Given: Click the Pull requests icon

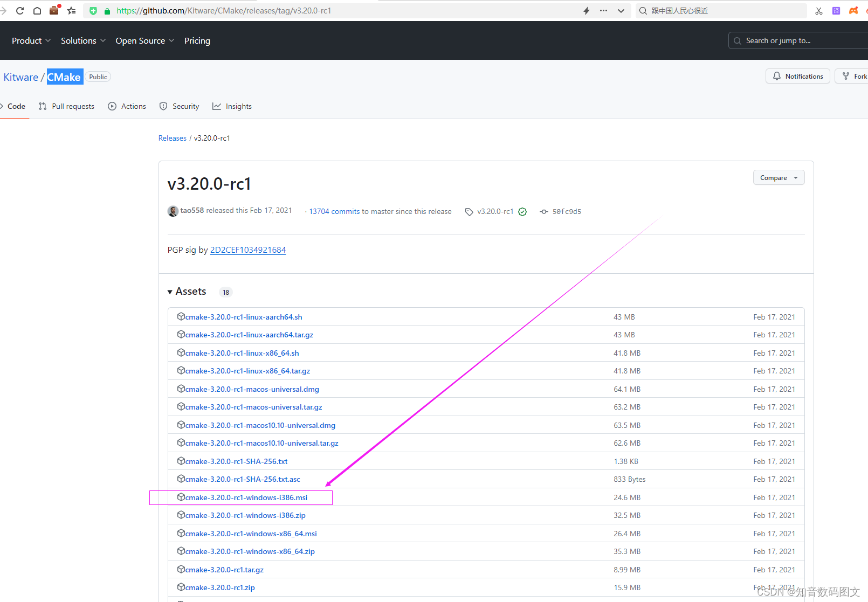Looking at the screenshot, I should pyautogui.click(x=42, y=106).
